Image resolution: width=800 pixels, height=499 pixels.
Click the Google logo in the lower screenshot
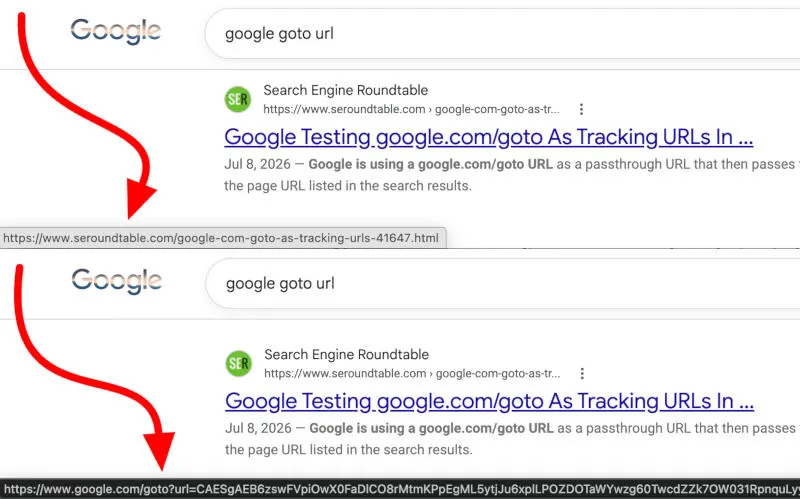pos(117,281)
